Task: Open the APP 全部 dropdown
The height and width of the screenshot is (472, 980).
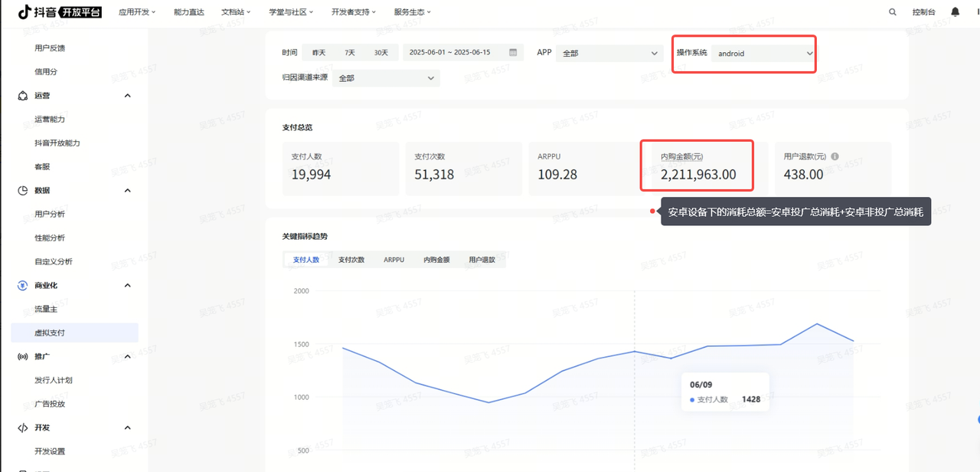Action: (x=609, y=54)
